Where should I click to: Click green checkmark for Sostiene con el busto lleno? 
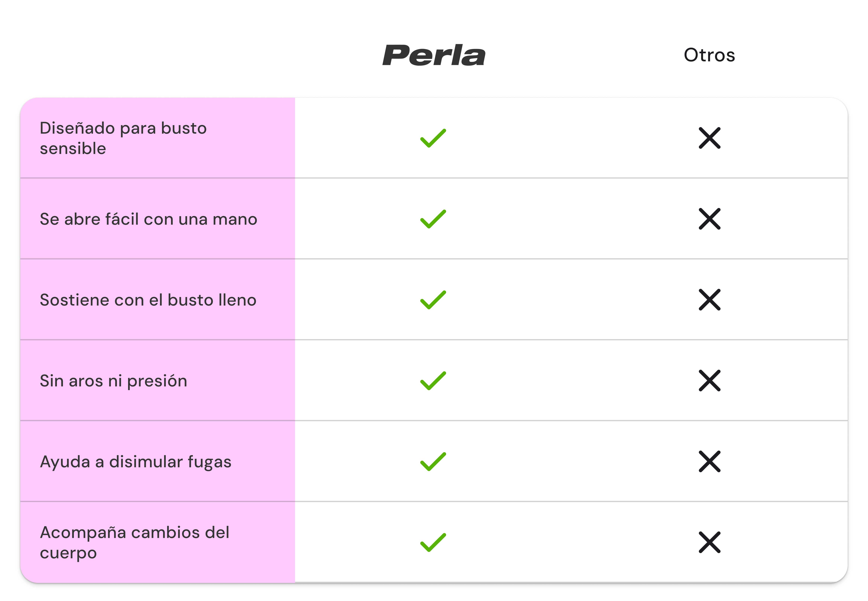(x=433, y=300)
